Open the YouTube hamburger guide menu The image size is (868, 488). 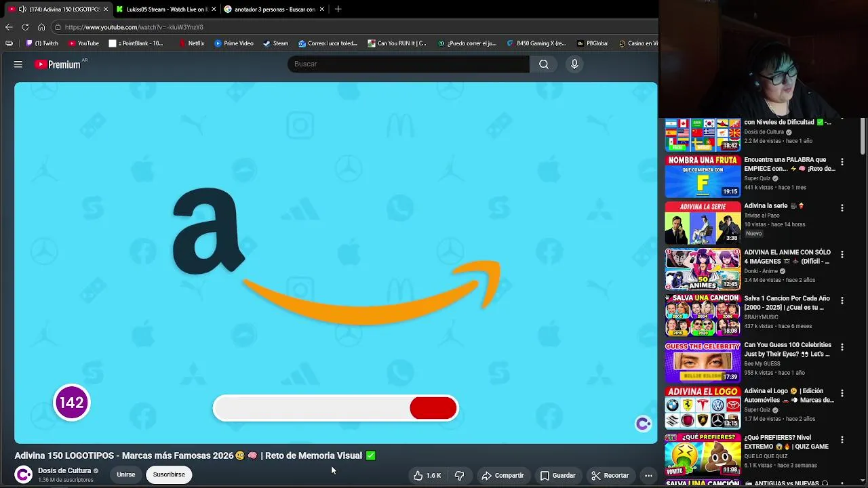coord(18,64)
